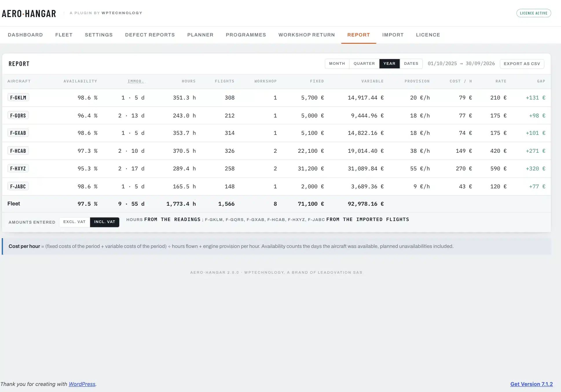Select the Report tab
Image resolution: width=561 pixels, height=392 pixels.
tap(358, 35)
